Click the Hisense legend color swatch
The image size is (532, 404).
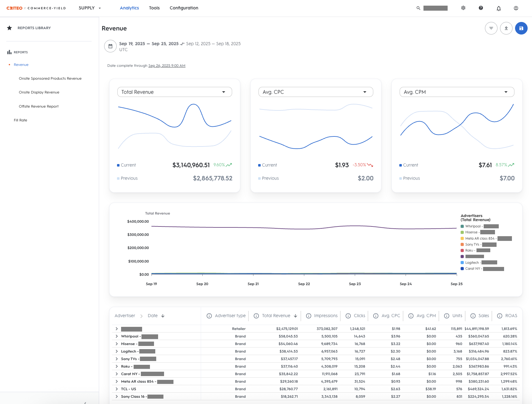(462, 232)
